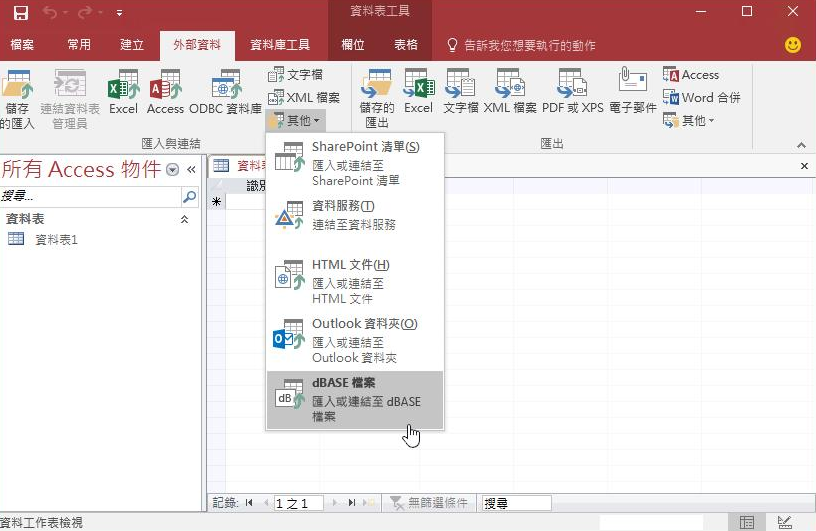Click the Excel import icon
The height and width of the screenshot is (531, 816).
click(x=123, y=92)
